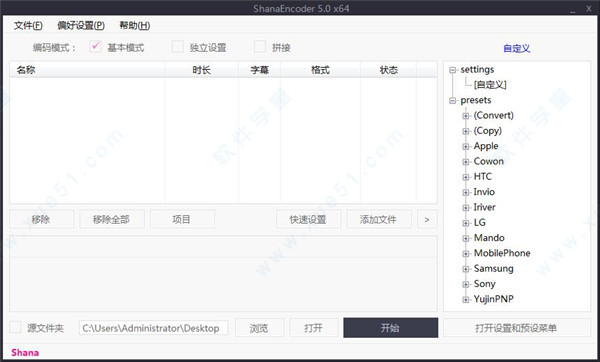The width and height of the screenshot is (600, 362).
Task: Open the 帮助(H) menu
Action: click(134, 26)
